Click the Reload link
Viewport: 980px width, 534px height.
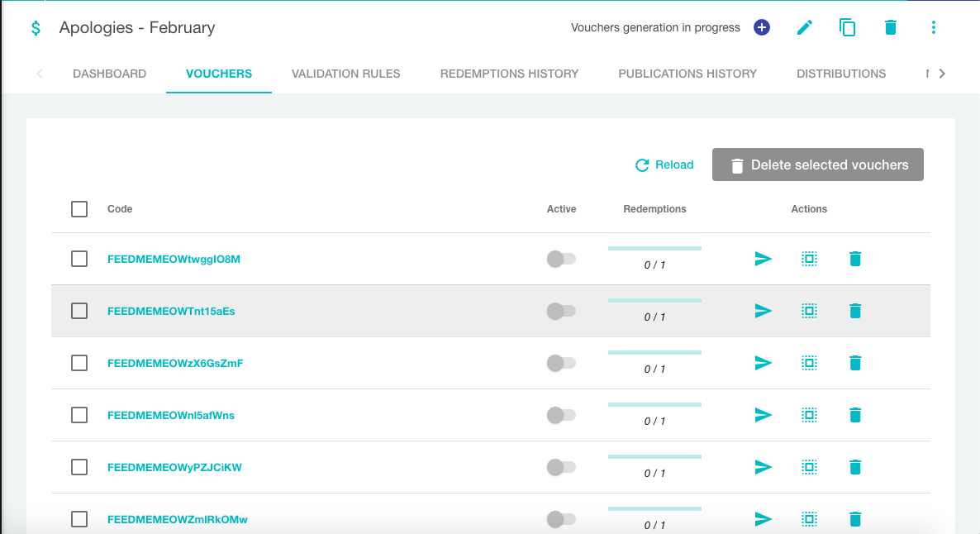point(664,164)
